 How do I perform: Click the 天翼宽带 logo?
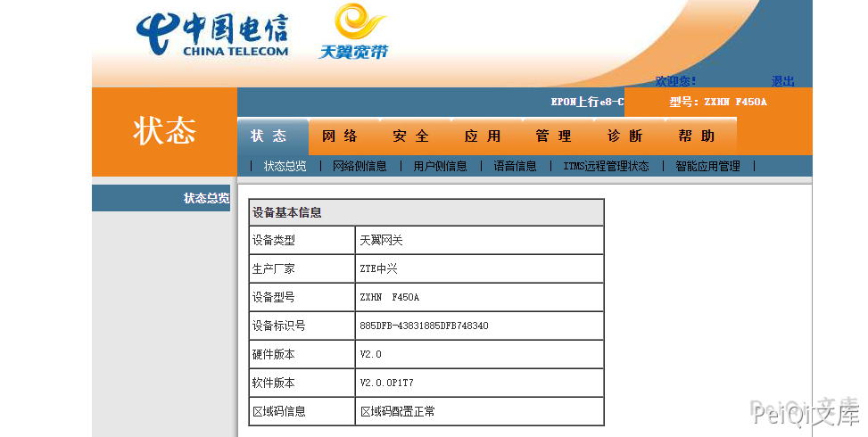point(354,32)
